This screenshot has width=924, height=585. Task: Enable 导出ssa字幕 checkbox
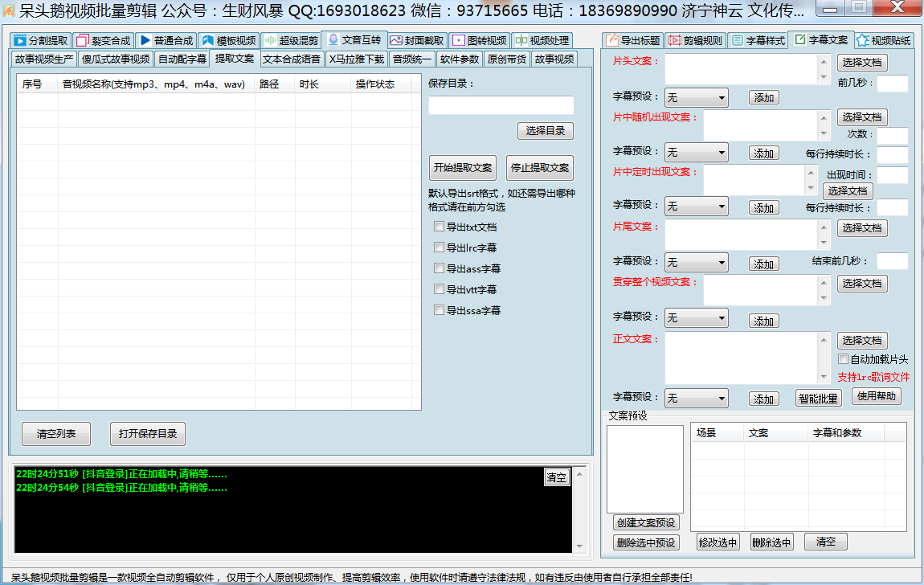pyautogui.click(x=439, y=310)
